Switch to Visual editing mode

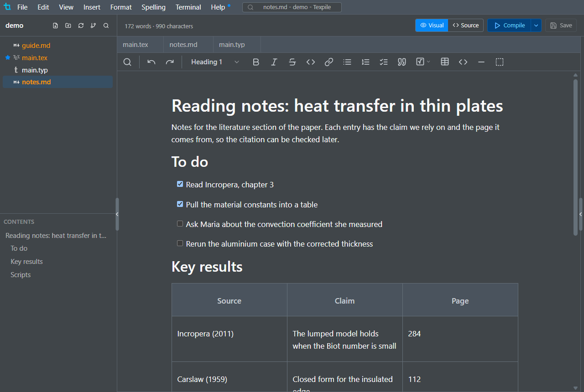[432, 26]
